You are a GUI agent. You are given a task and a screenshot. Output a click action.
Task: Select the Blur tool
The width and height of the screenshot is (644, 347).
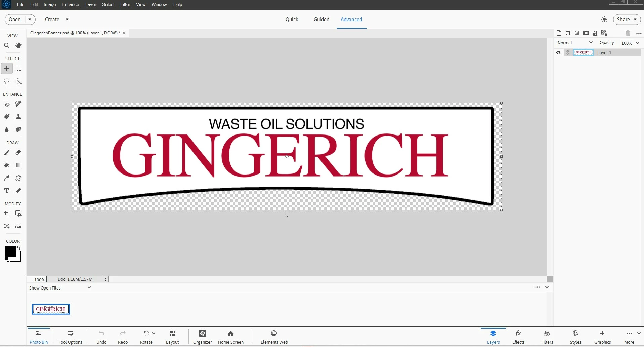click(7, 129)
